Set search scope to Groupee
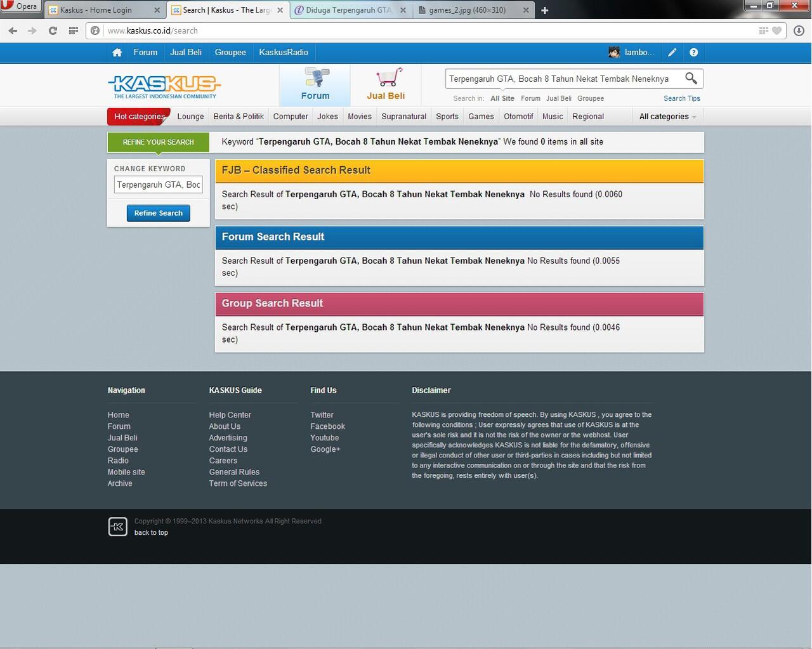 (x=591, y=98)
